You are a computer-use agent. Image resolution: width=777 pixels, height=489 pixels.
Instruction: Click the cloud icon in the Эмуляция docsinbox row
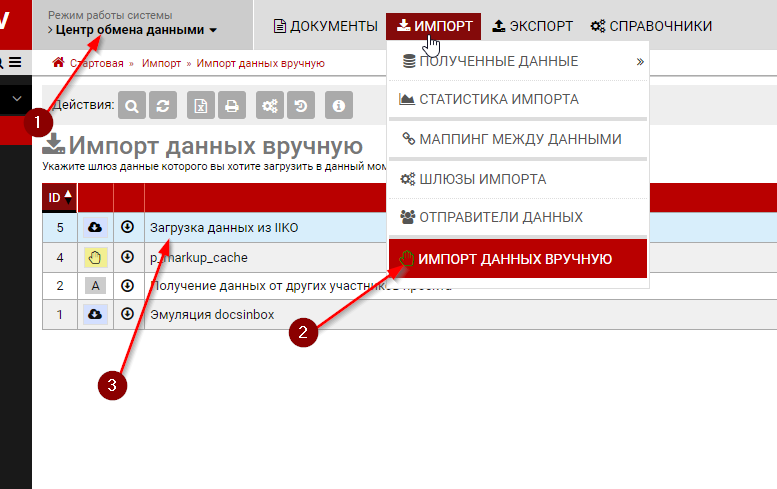pyautogui.click(x=95, y=314)
